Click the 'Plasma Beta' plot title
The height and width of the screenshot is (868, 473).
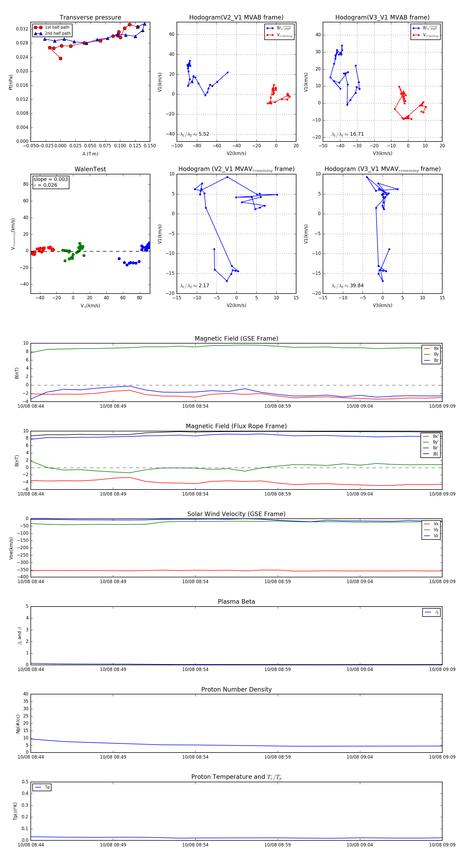coord(236,602)
